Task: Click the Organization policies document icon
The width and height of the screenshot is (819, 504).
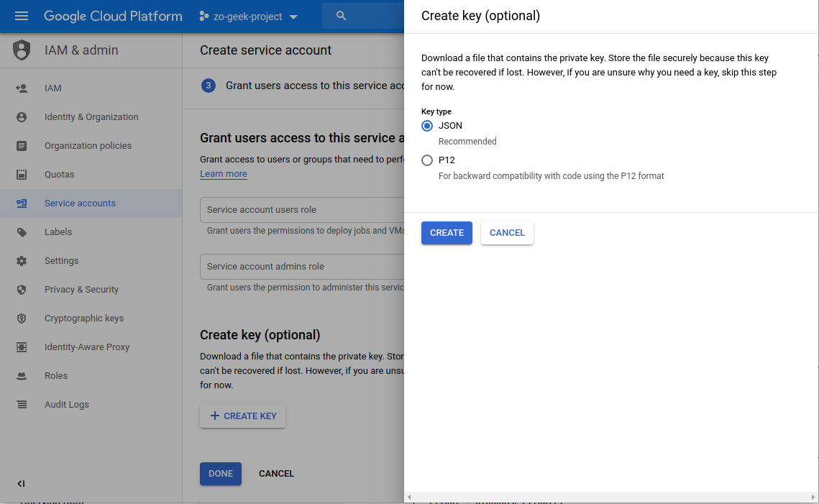Action: tap(22, 146)
